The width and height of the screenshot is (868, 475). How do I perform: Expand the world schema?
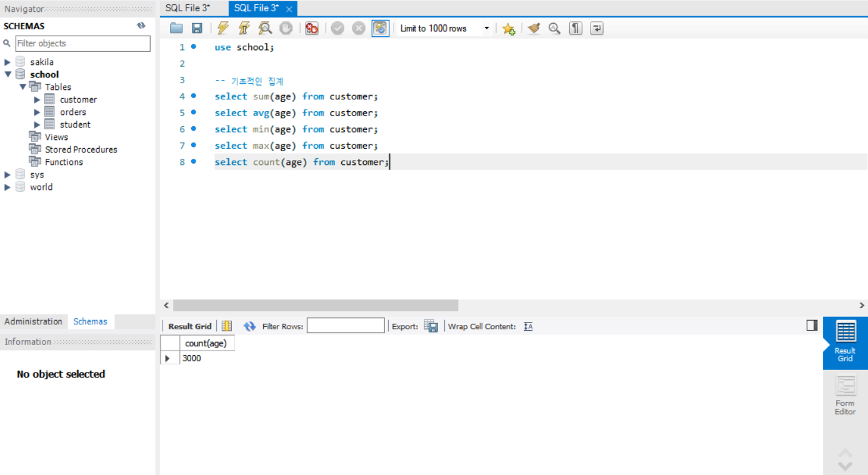(x=7, y=187)
